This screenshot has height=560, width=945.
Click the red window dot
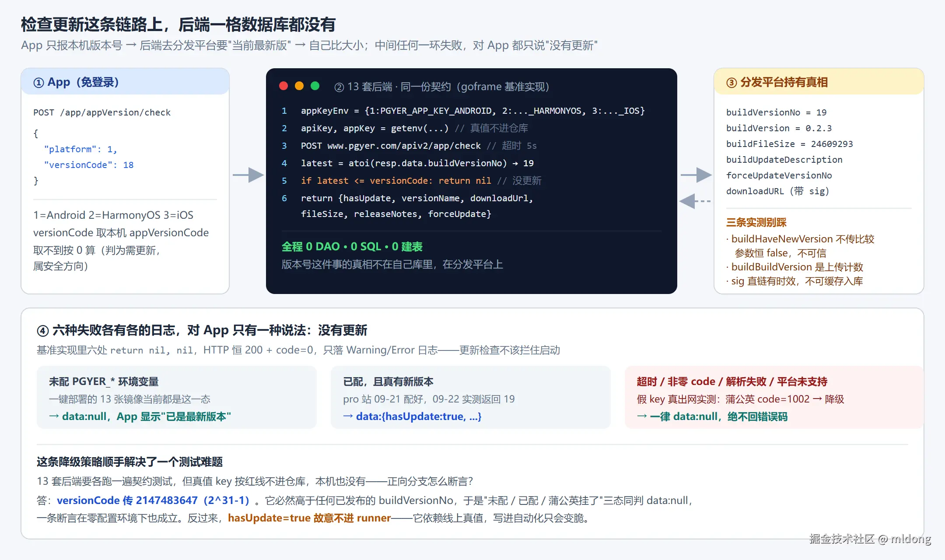283,86
